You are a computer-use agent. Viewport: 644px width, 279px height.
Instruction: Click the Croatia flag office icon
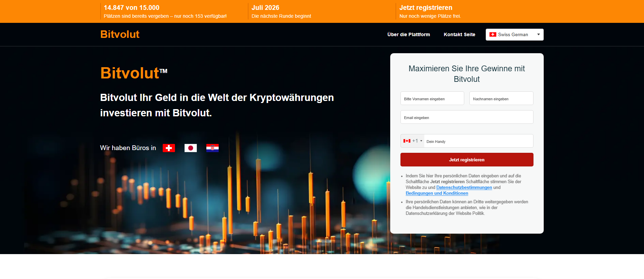click(213, 148)
